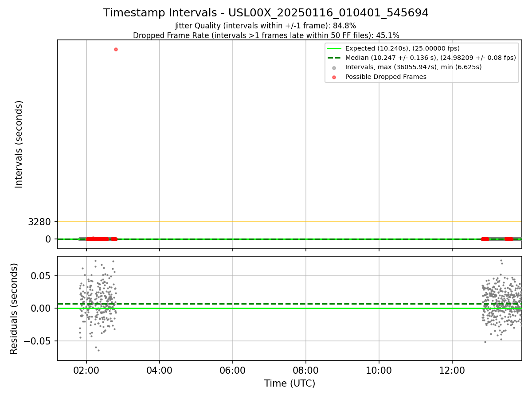Viewport: 532px width, 399px height.
Task: Click the Intervals (seconds) axis label
Action: 19,144
